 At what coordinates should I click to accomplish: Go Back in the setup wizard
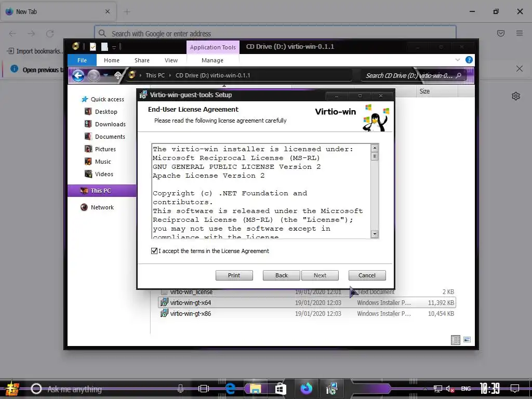click(x=281, y=275)
